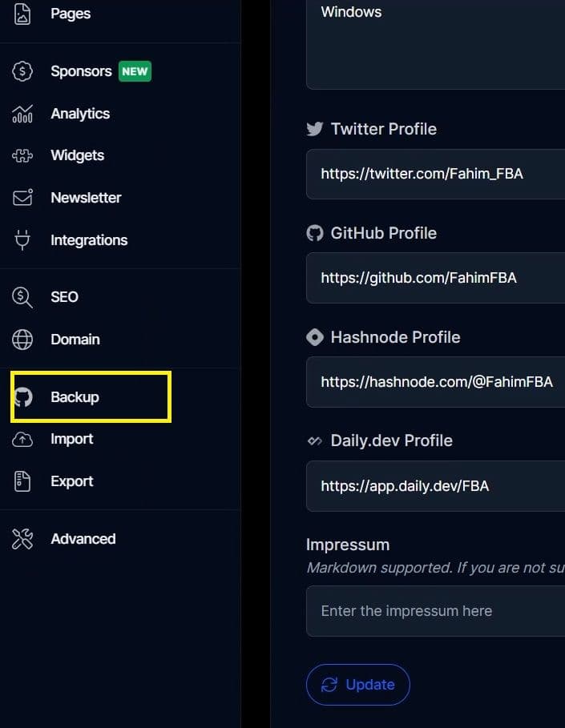Click the Widgets puzzle piece icon
The image size is (565, 728).
[x=22, y=155]
